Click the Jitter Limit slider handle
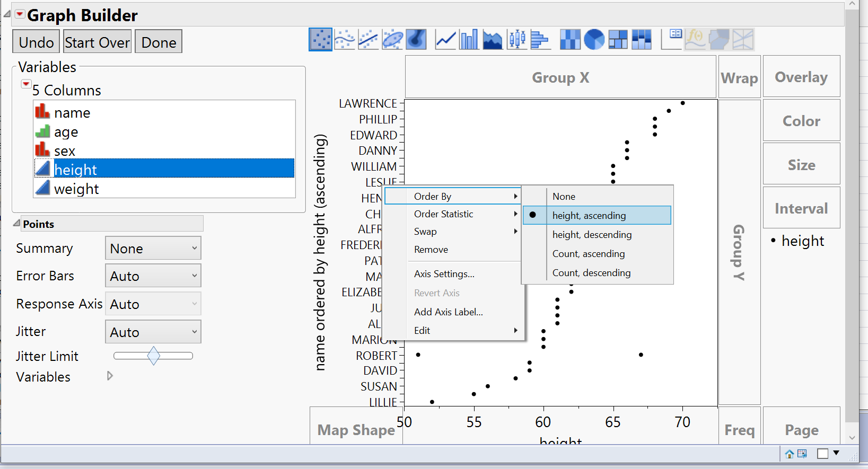The width and height of the screenshot is (868, 469). [x=153, y=356]
